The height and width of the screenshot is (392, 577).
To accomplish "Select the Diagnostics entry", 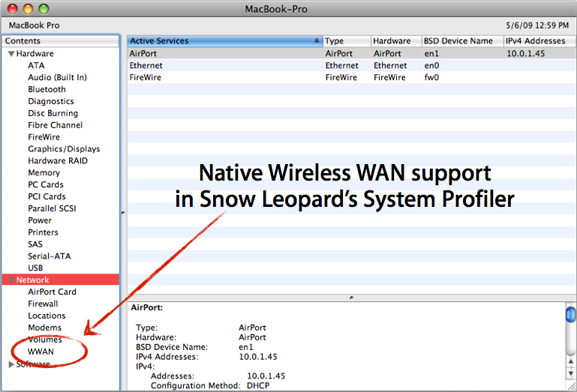I will point(51,101).
